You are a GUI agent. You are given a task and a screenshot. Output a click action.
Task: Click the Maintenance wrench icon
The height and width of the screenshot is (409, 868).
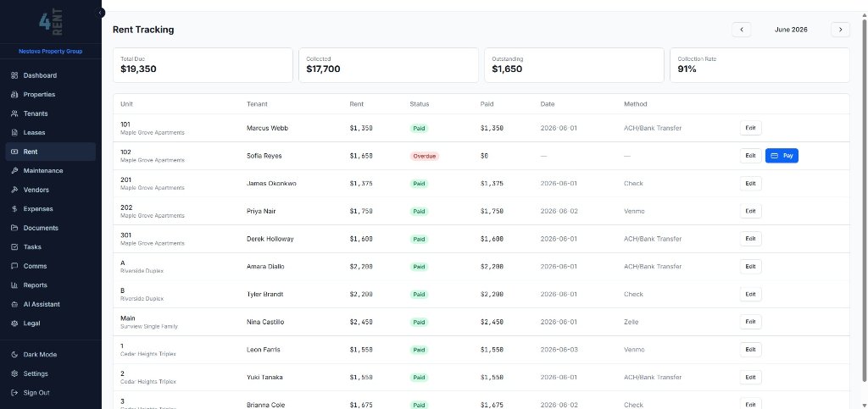coord(14,171)
